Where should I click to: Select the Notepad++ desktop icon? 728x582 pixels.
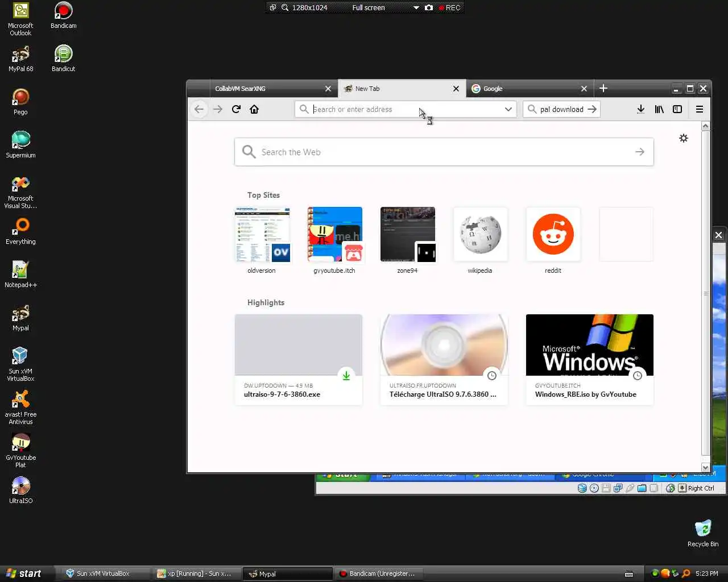click(x=20, y=275)
